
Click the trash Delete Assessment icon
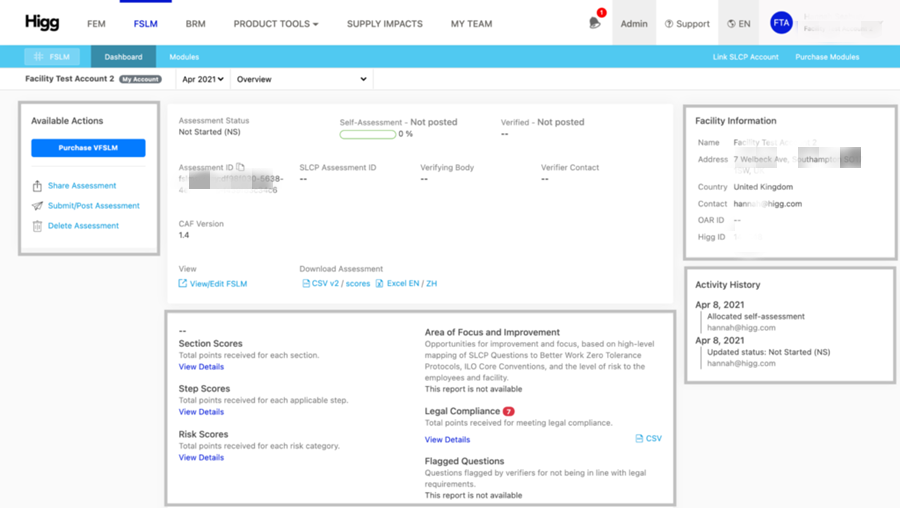click(37, 226)
